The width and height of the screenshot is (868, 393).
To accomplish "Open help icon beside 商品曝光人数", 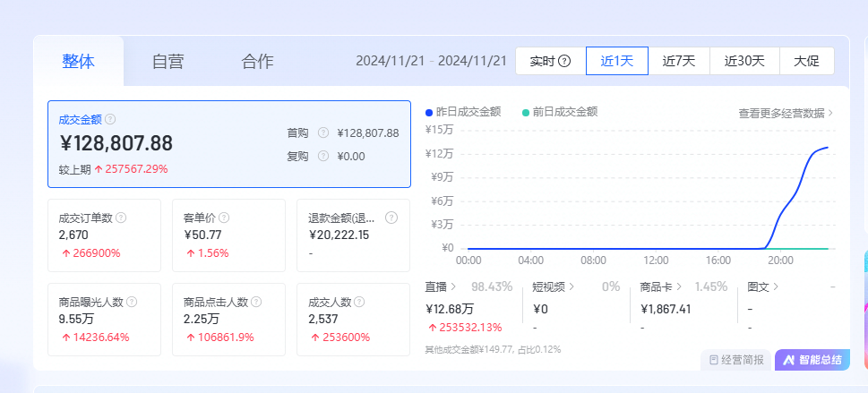I will 131,302.
